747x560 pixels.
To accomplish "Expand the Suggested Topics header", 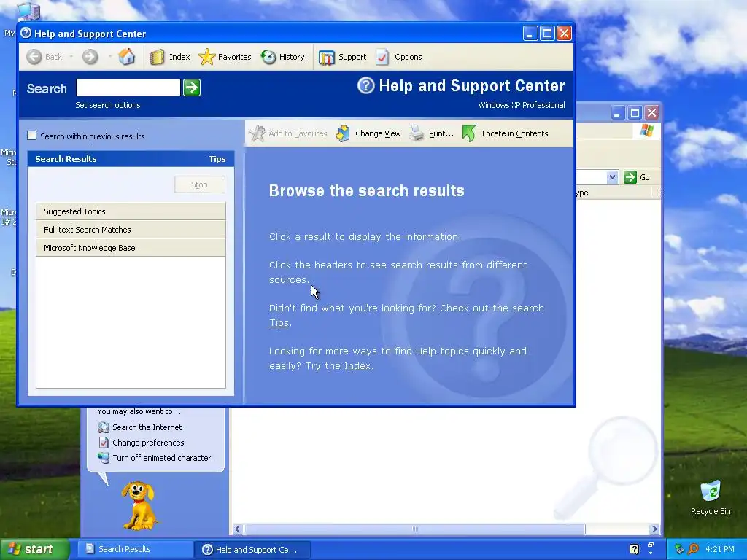I will 131,211.
